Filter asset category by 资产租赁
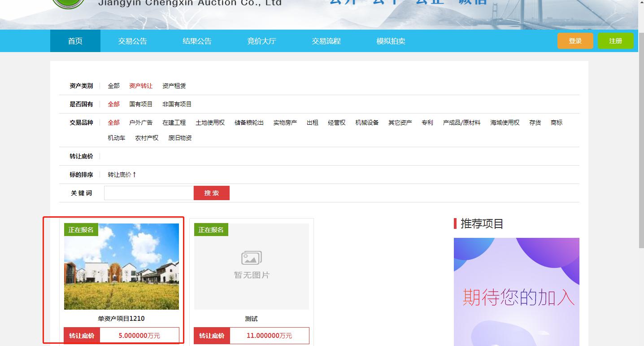Image resolution: width=644 pixels, height=346 pixels. [174, 86]
